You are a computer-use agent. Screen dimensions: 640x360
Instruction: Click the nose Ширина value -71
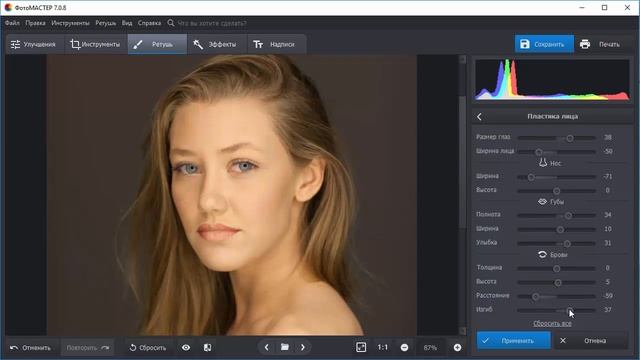click(608, 177)
